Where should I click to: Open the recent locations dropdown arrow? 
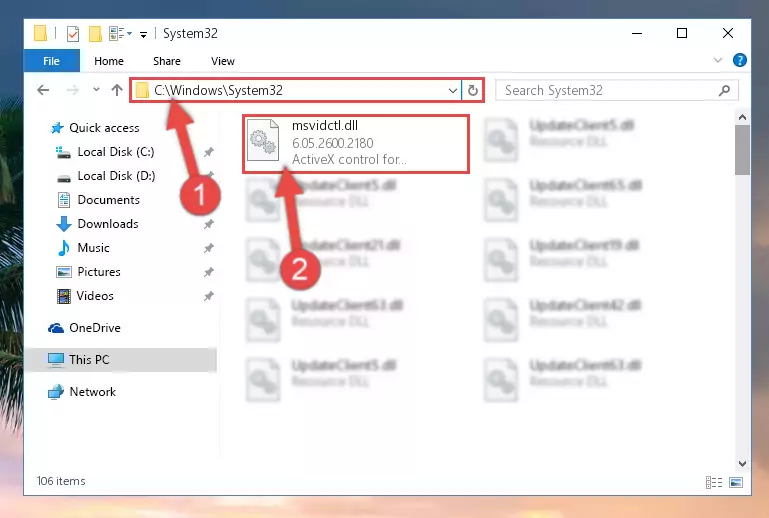coord(96,90)
